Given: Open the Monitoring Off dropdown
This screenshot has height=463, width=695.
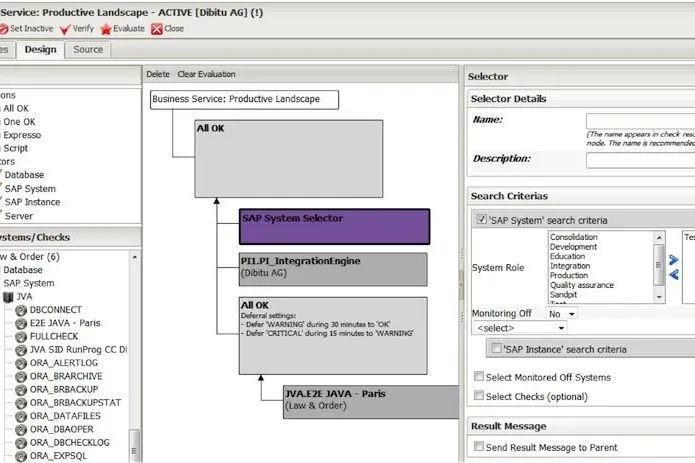Looking at the screenshot, I should (x=562, y=314).
